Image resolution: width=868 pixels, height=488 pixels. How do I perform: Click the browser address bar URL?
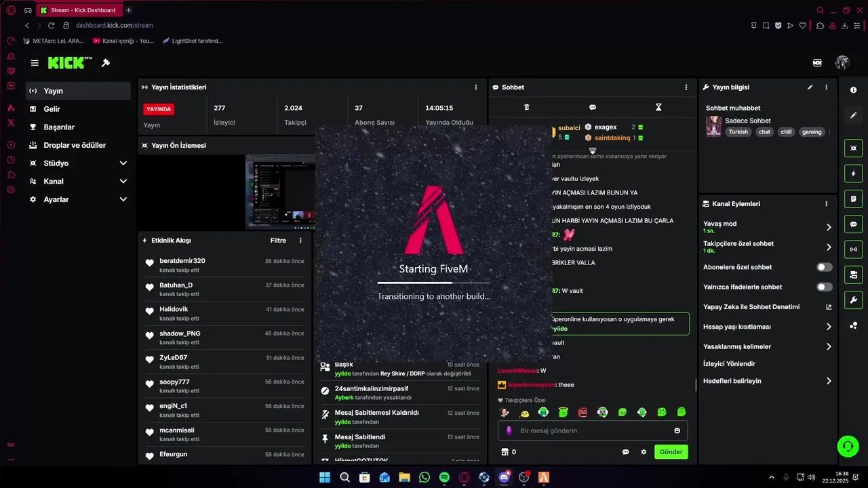click(x=115, y=25)
